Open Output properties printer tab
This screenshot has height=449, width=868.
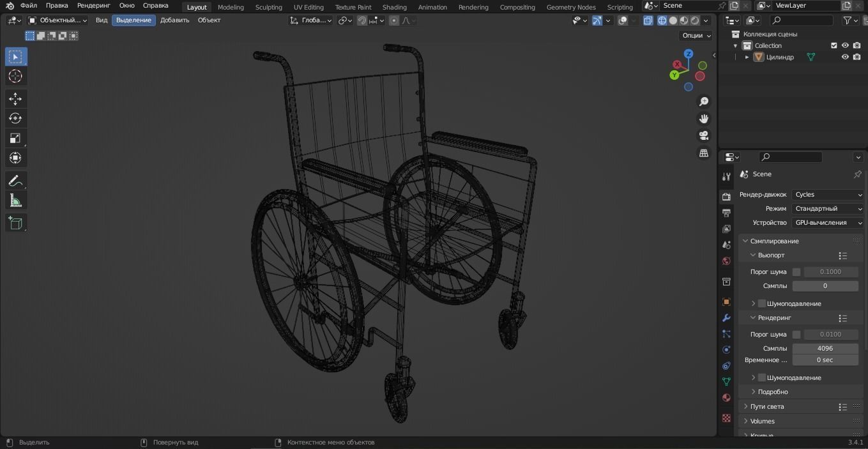click(726, 213)
